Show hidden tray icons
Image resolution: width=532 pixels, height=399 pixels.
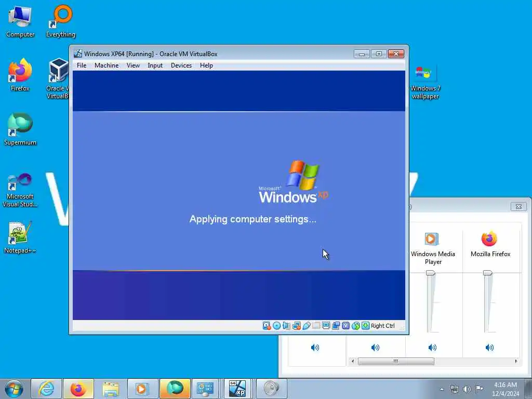coord(442,389)
